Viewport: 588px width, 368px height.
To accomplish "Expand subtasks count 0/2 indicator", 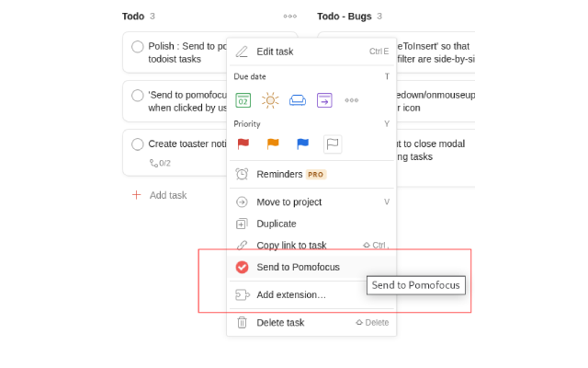I will pos(160,163).
